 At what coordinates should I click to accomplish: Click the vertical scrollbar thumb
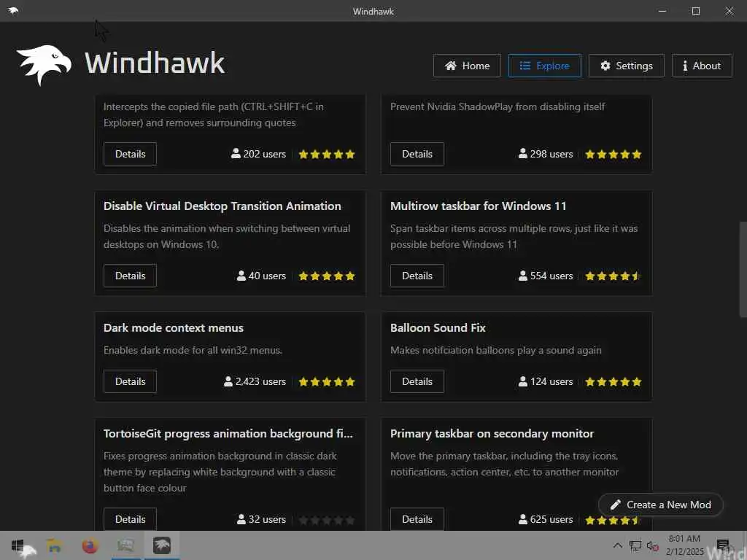(x=743, y=269)
